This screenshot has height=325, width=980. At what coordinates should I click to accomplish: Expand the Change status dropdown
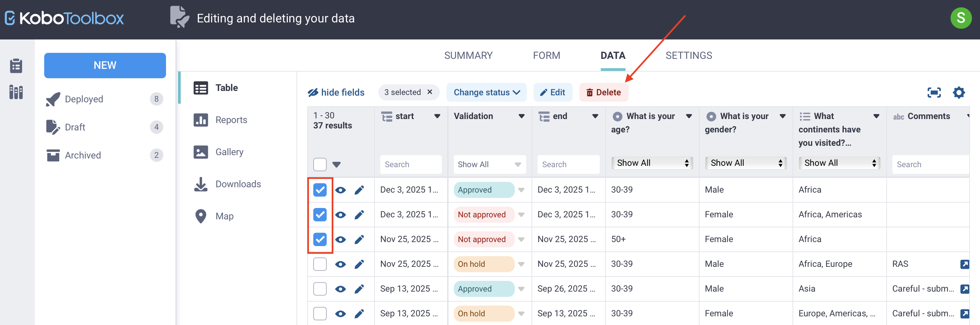[486, 92]
